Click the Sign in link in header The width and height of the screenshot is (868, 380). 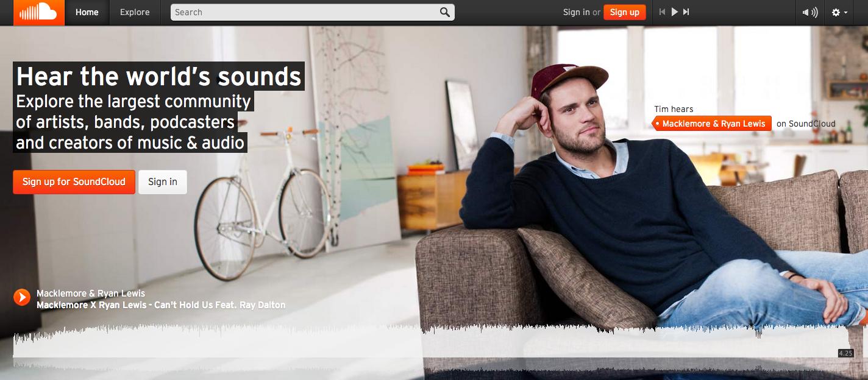576,12
